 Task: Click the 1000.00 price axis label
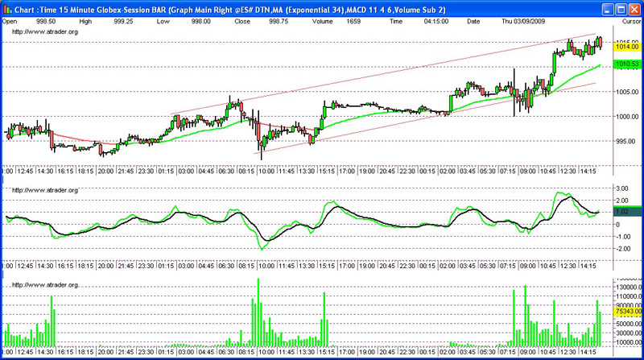click(627, 117)
